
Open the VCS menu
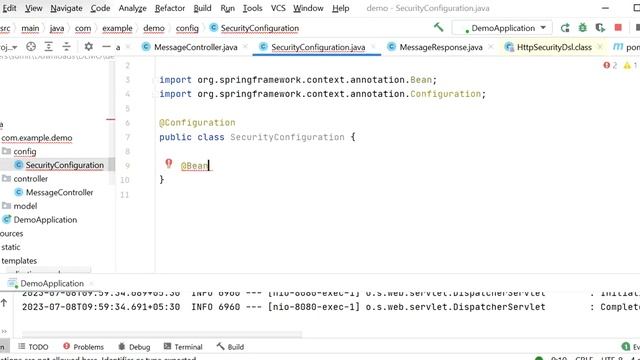click(278, 8)
